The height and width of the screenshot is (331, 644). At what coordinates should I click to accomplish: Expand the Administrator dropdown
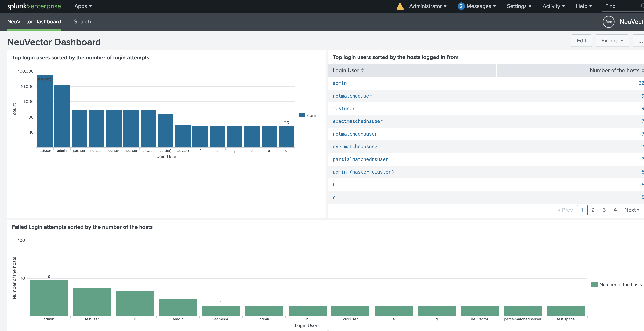click(x=427, y=6)
